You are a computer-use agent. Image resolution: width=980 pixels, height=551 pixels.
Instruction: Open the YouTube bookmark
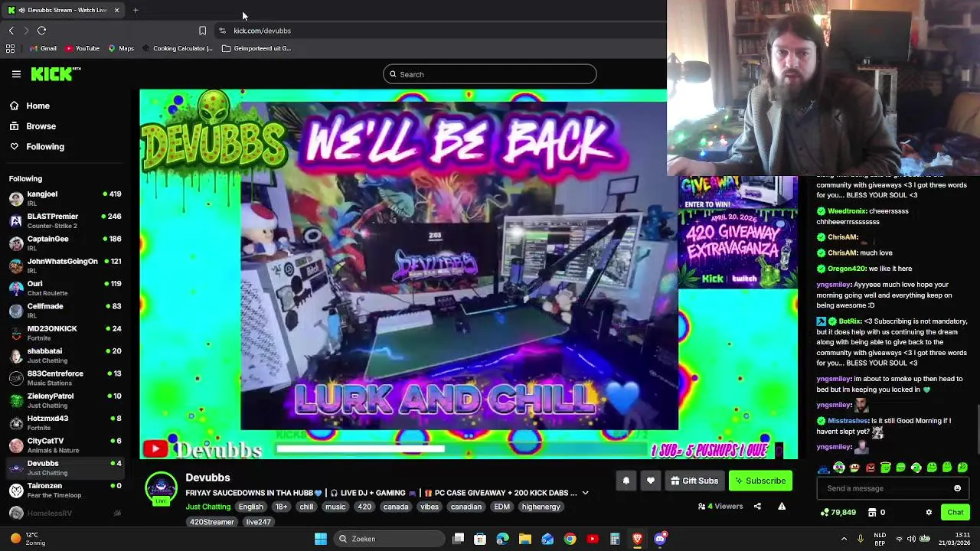coord(83,48)
